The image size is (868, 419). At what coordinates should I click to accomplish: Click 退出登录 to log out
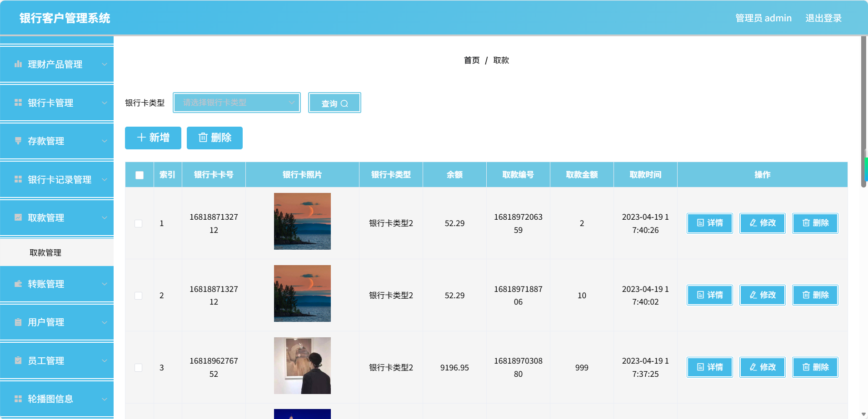tap(823, 18)
